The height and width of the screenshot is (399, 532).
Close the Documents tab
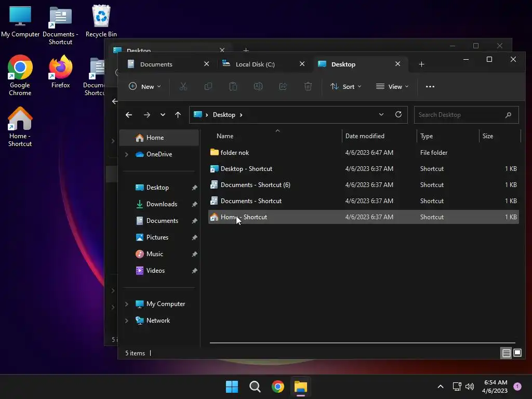206,64
